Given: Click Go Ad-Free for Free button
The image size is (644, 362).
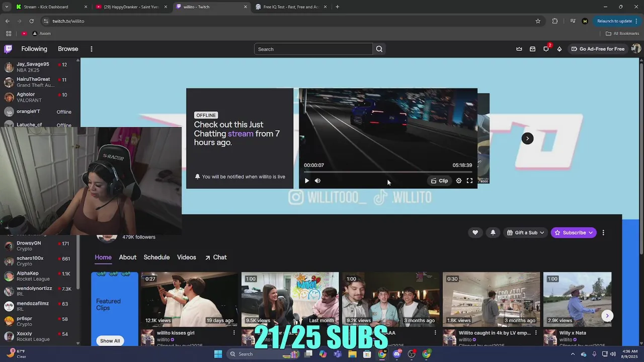Looking at the screenshot, I should (x=598, y=49).
